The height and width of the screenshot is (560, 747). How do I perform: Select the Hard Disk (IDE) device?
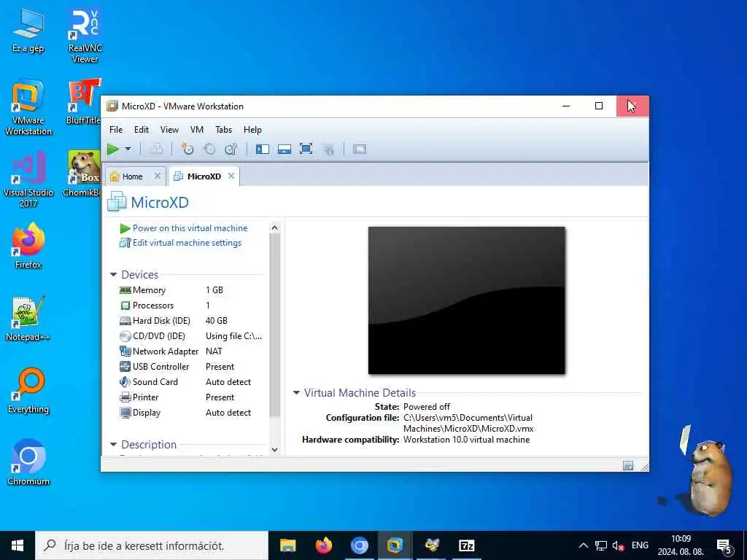[x=190, y=321]
